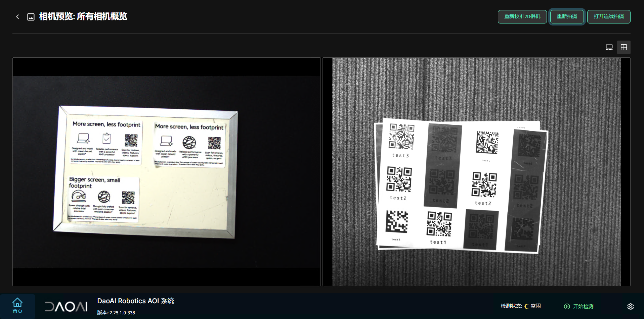Click the page title 相机预览: 所有相机概览
Image resolution: width=644 pixels, height=319 pixels.
83,16
